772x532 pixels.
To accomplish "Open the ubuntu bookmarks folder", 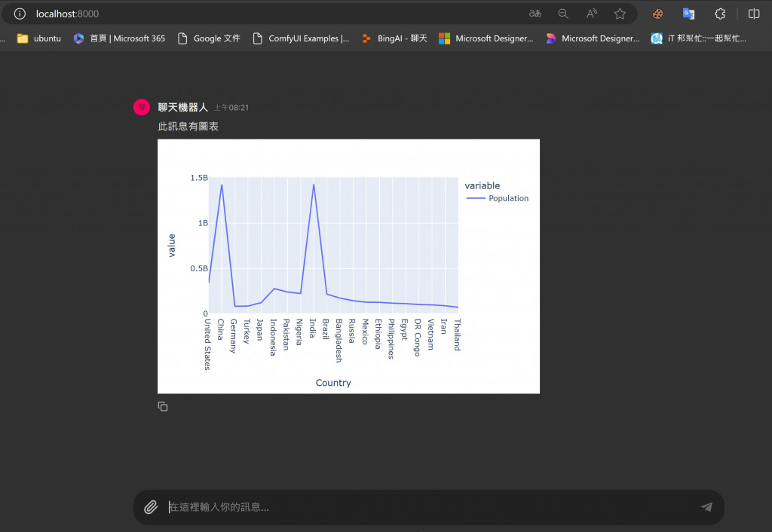I will 39,38.
